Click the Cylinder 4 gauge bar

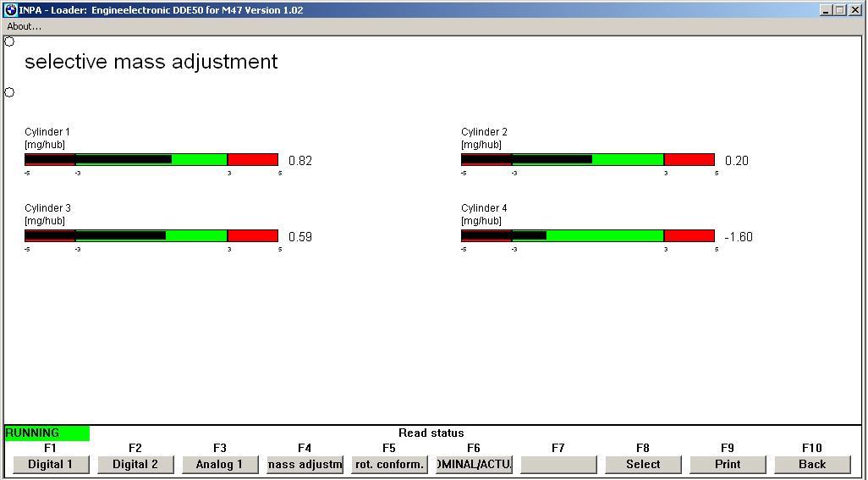pos(588,236)
